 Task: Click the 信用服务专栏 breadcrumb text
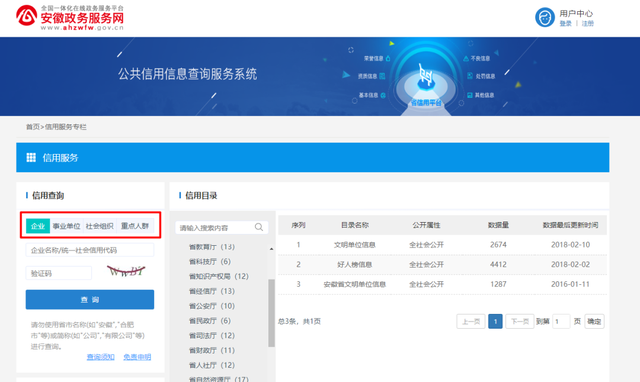point(66,127)
